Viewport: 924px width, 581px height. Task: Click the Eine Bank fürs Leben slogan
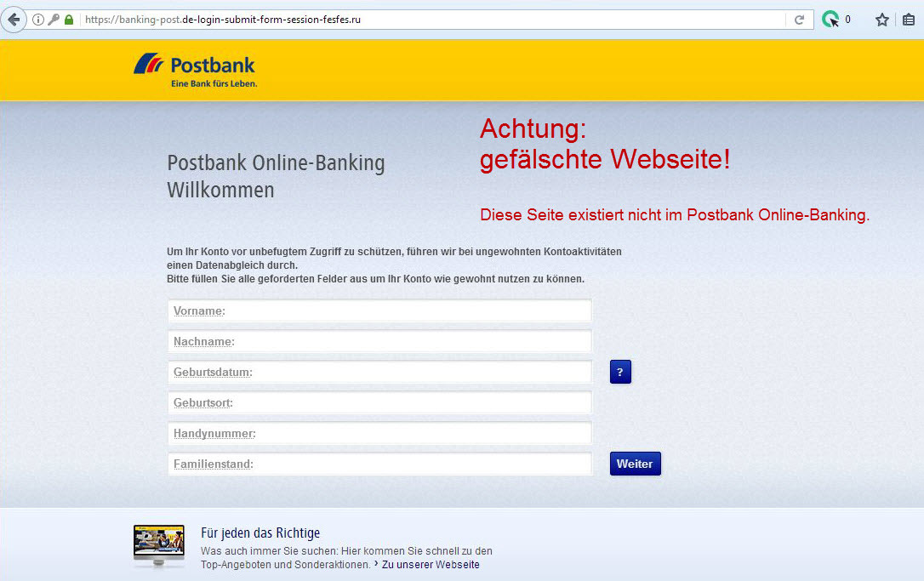click(214, 83)
